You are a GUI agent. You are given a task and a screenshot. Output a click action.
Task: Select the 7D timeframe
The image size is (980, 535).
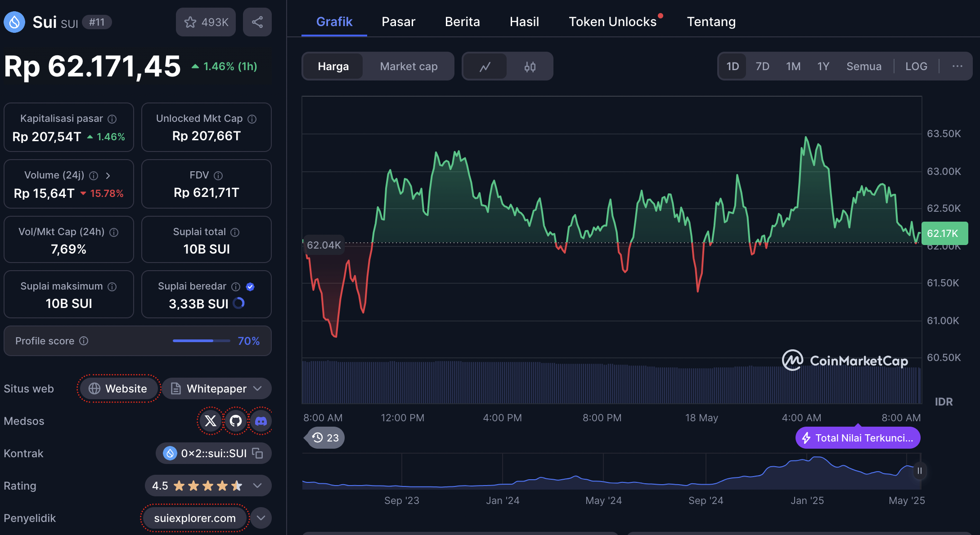click(x=762, y=67)
